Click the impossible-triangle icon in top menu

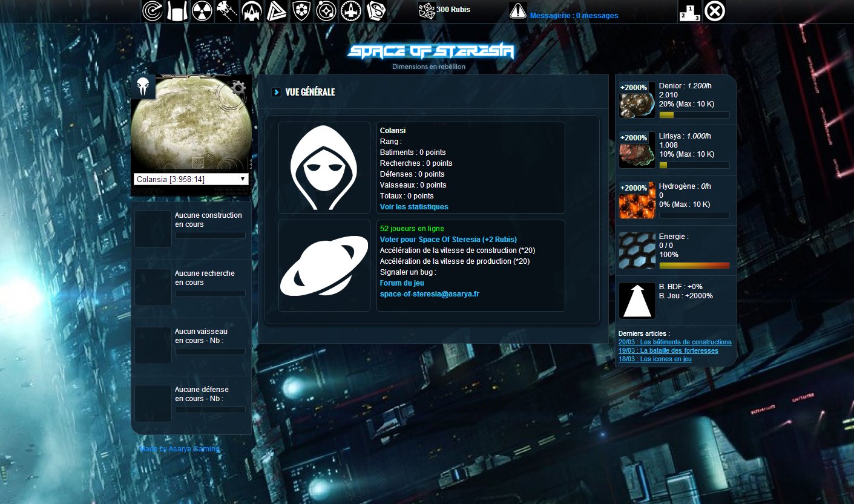coord(277,11)
